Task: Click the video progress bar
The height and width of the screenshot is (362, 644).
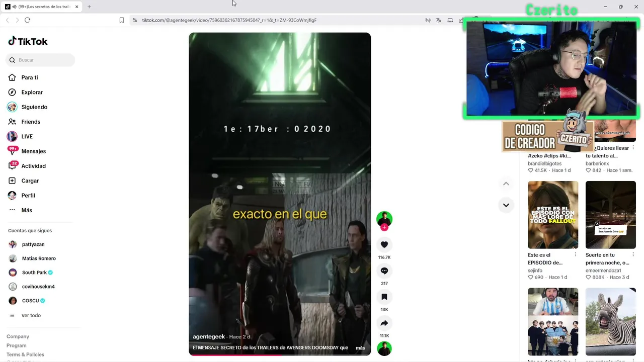Action: 280,355
